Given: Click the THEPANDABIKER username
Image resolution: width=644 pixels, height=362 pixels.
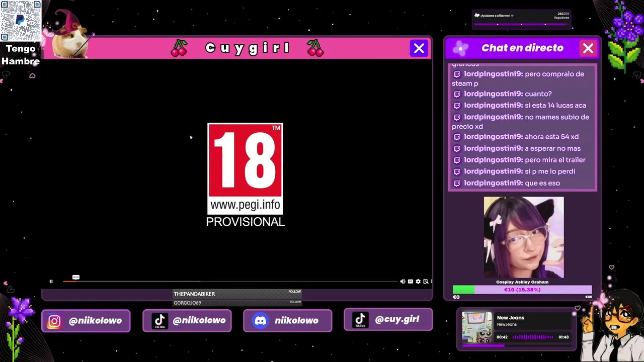Looking at the screenshot, I should tap(194, 294).
